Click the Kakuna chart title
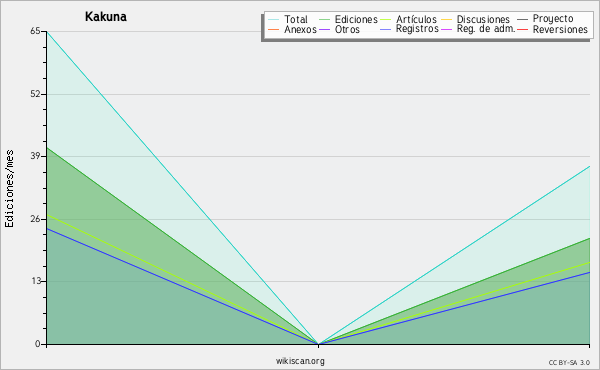Image resolution: width=600 pixels, height=370 pixels. click(x=106, y=17)
